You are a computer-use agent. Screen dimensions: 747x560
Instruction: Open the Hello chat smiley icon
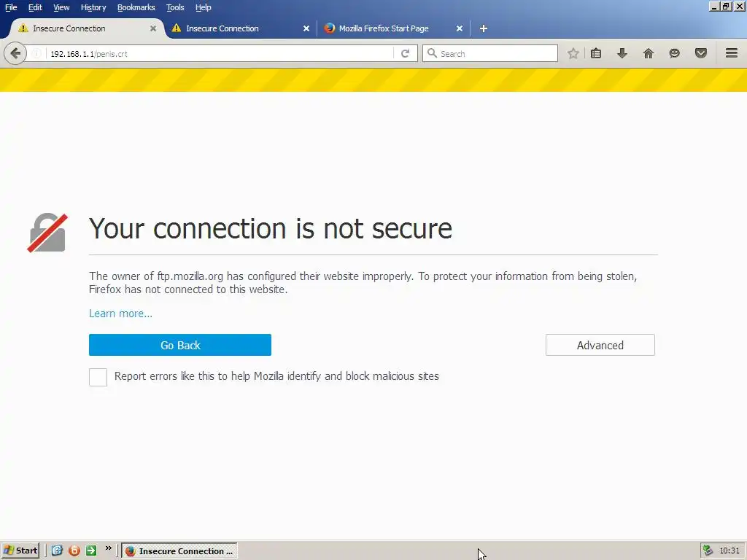tap(675, 53)
